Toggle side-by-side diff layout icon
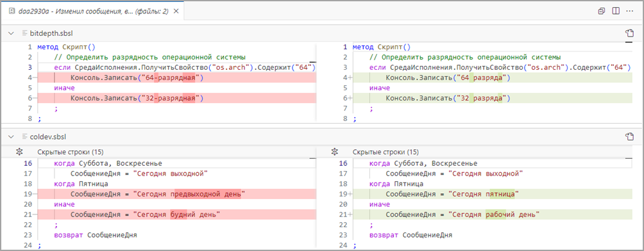 click(x=615, y=11)
